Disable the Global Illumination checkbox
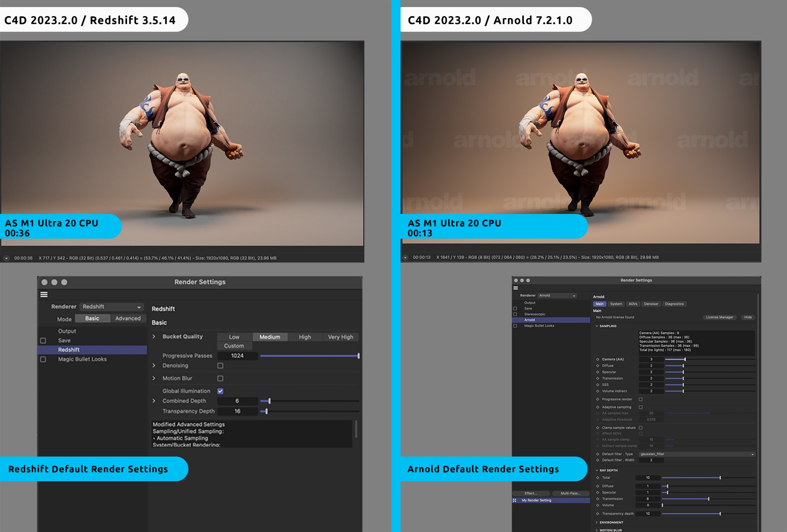The height and width of the screenshot is (532, 787). click(220, 391)
